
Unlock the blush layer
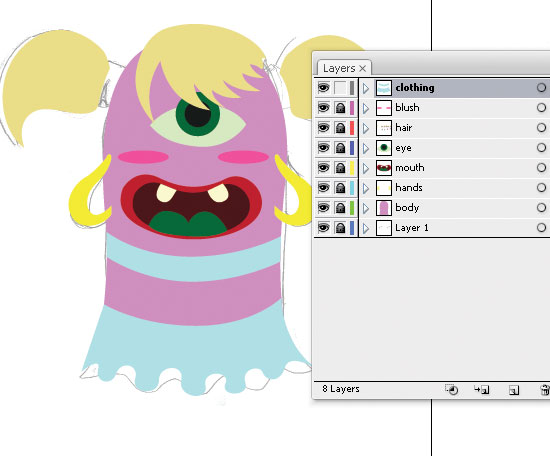[340, 108]
